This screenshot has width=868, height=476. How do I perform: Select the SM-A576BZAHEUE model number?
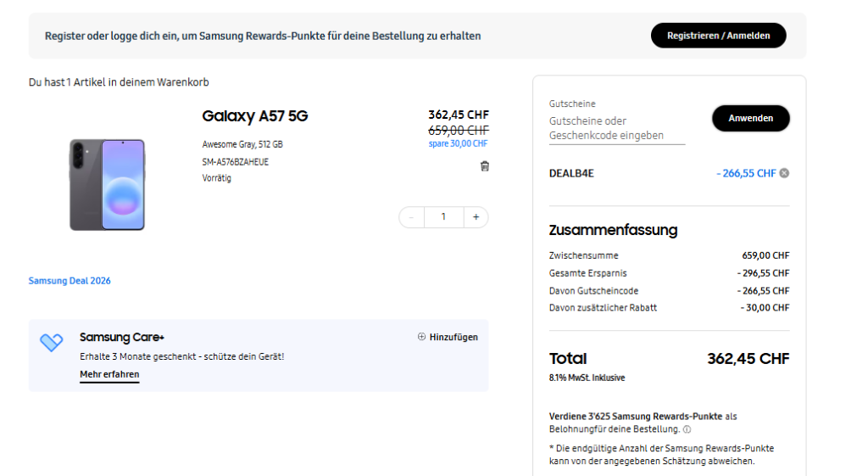pyautogui.click(x=236, y=162)
